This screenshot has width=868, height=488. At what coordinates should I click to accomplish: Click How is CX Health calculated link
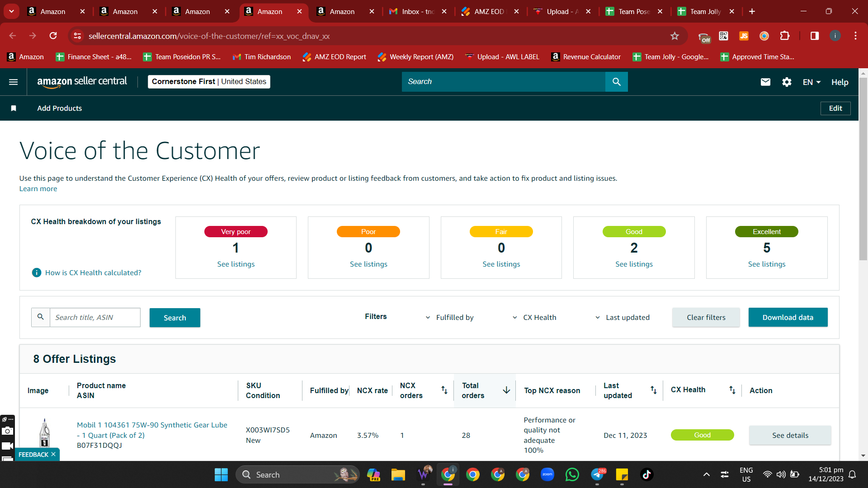pyautogui.click(x=93, y=272)
